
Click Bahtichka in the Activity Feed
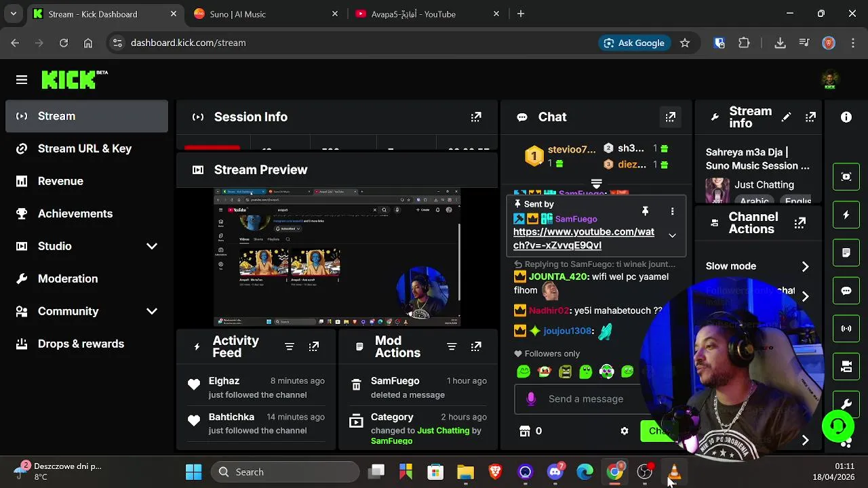tap(231, 417)
